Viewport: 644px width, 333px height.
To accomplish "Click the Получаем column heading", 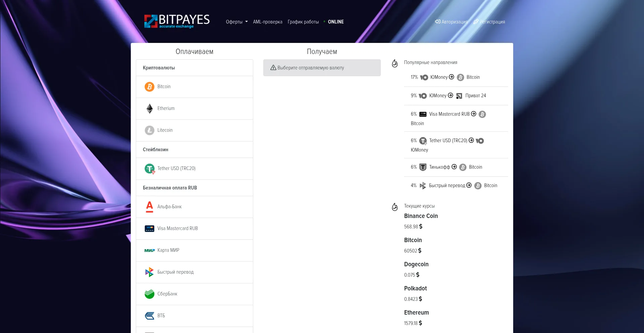I will pyautogui.click(x=322, y=52).
